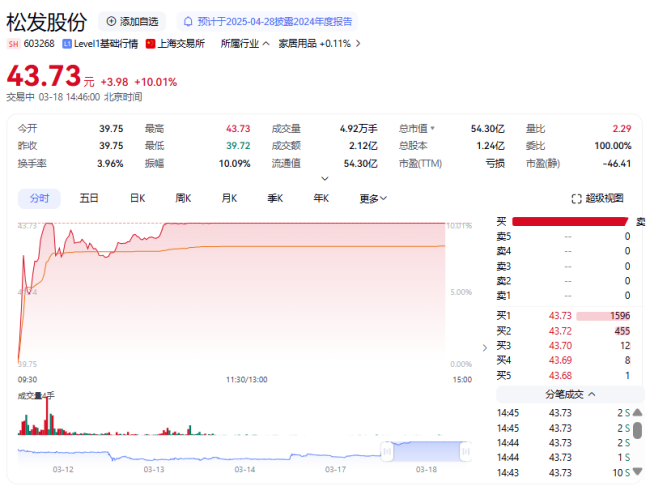Click the trades list scroll-down arrow
Screen dimensions: 650x486
pyautogui.click(x=638, y=471)
